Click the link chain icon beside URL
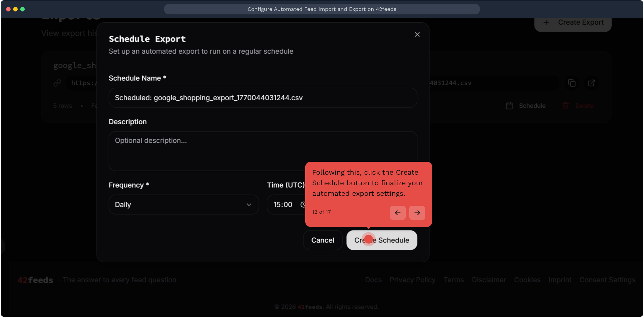This screenshot has height=317, width=644. click(57, 83)
